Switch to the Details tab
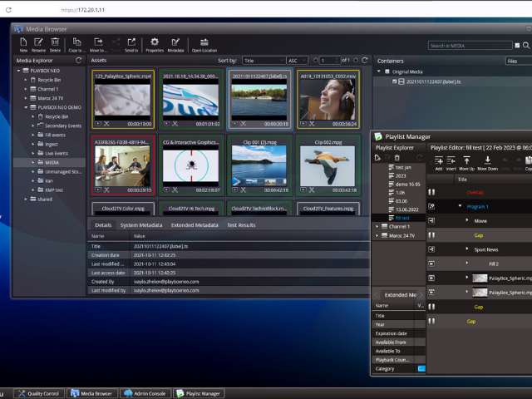This screenshot has width=532, height=399. coord(103,225)
